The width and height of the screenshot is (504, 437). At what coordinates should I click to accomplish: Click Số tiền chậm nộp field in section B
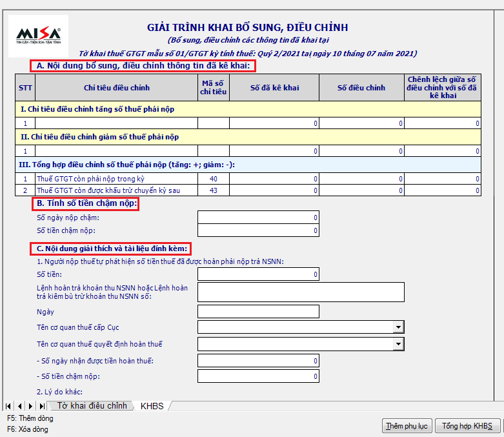click(x=258, y=230)
